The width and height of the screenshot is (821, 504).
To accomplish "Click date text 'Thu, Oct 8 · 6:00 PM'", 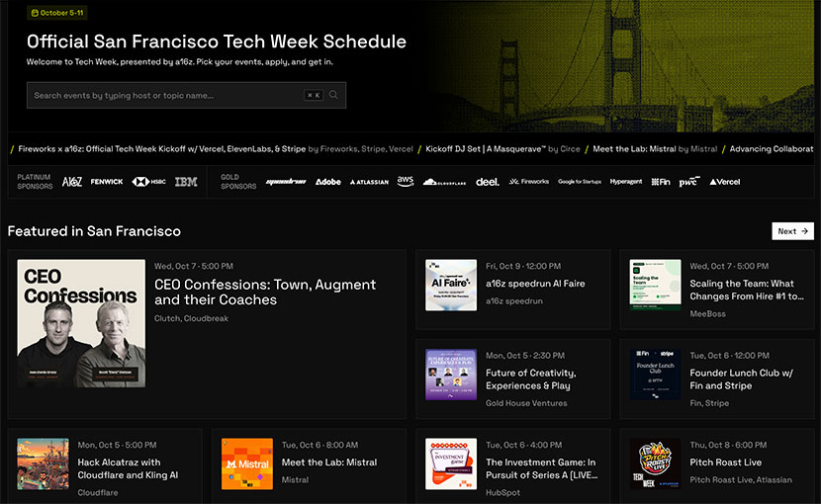I will click(728, 445).
